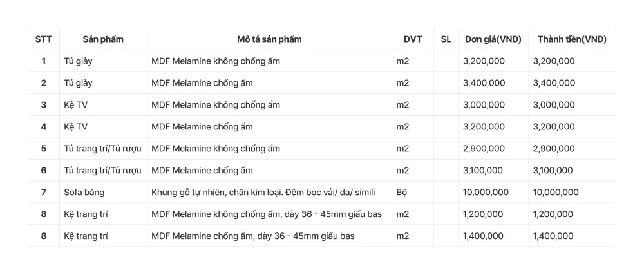644x275 pixels.
Task: Click the 2,900,000 Thành tiền cell
Action: tap(554, 149)
